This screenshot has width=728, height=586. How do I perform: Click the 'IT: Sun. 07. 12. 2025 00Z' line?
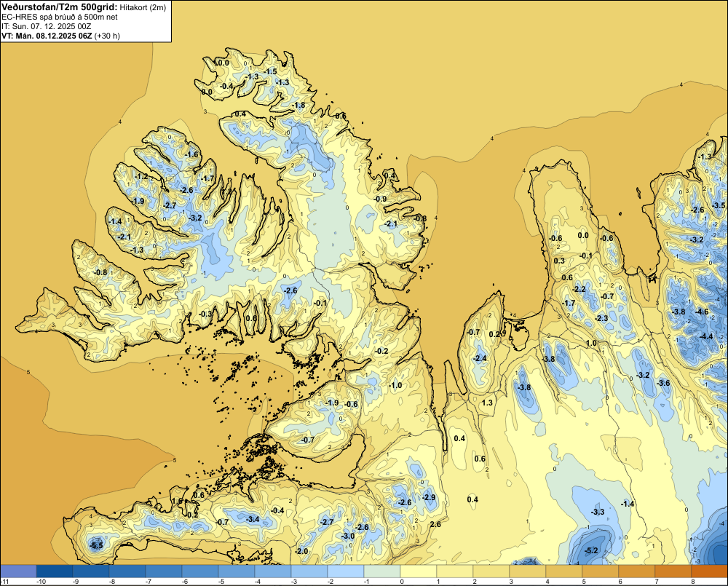[46, 26]
